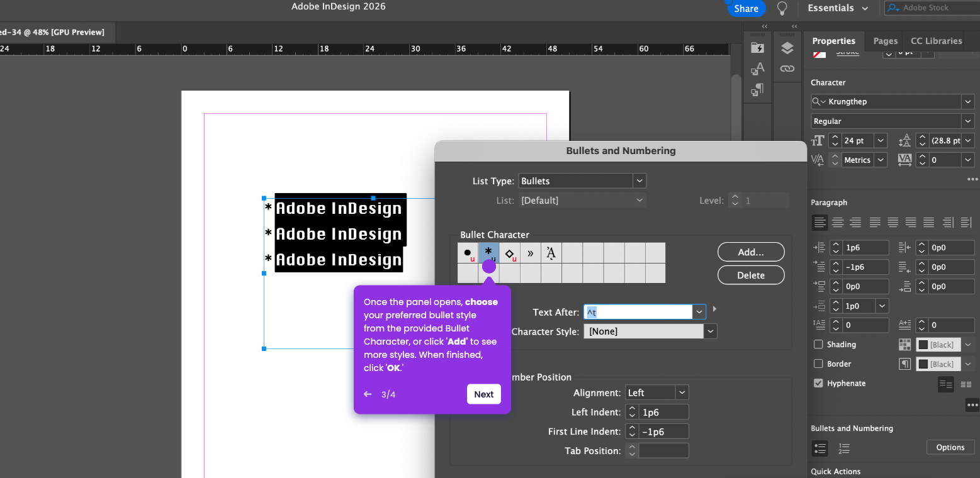Select the span columns icon beside Hyphenate

pos(945,384)
